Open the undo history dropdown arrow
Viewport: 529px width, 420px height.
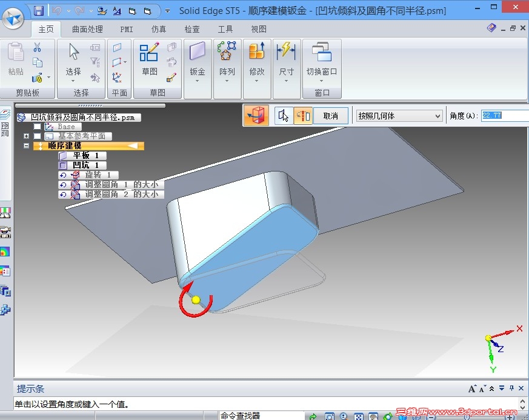68,11
